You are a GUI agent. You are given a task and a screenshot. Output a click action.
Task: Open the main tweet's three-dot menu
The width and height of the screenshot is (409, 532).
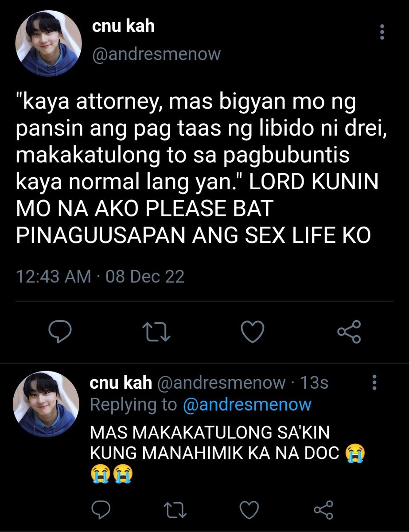point(382,32)
